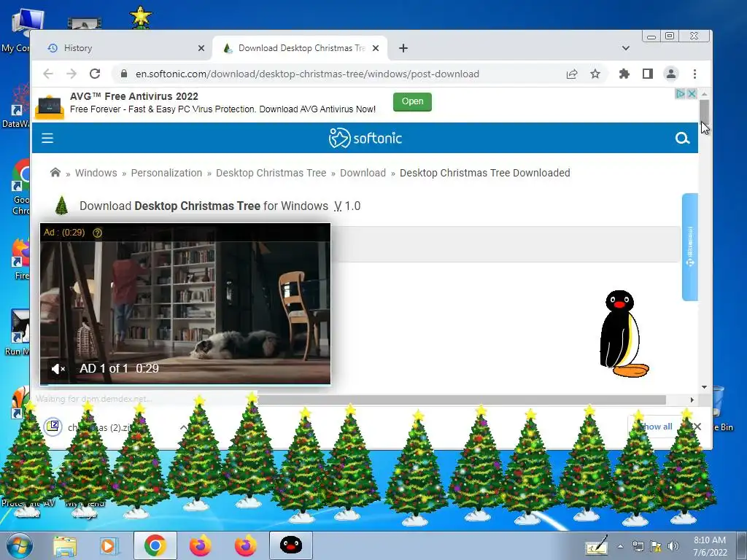Viewport: 747px width, 560px height.
Task: Open the blue feedback side tab
Action: click(690, 246)
